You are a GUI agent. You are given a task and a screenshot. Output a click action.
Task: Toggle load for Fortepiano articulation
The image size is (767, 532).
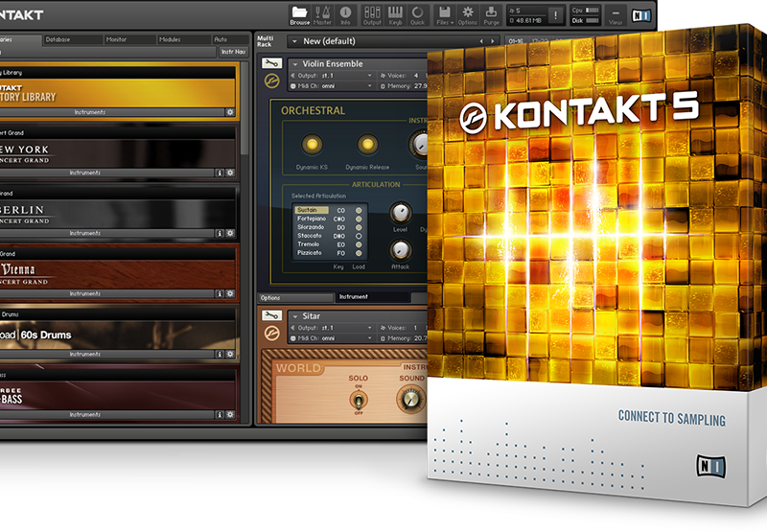359,219
